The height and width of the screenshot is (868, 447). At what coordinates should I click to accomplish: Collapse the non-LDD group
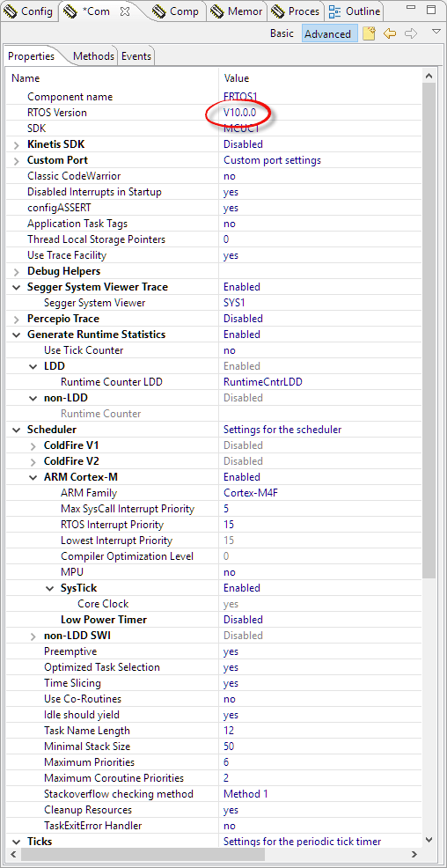pyautogui.click(x=33, y=398)
